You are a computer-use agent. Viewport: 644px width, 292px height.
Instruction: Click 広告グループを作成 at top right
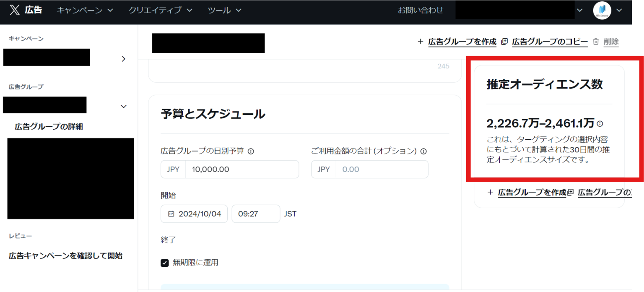coord(462,42)
